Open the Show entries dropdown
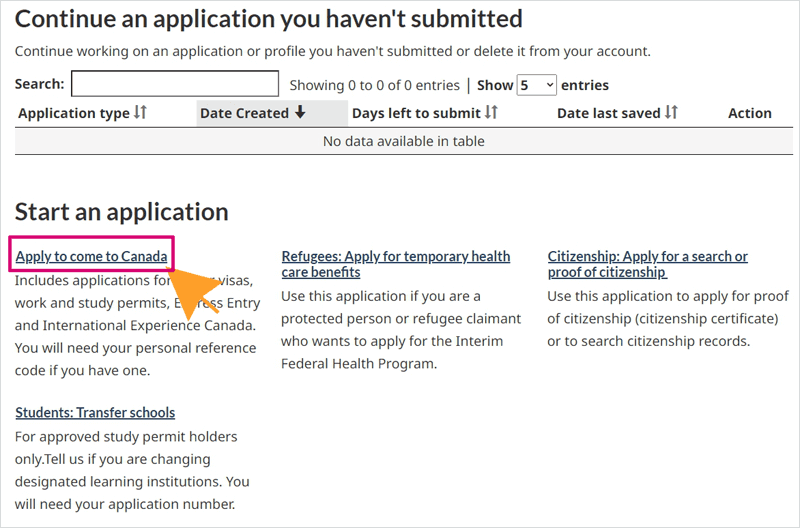Screen dimensions: 800x528 click(x=536, y=85)
